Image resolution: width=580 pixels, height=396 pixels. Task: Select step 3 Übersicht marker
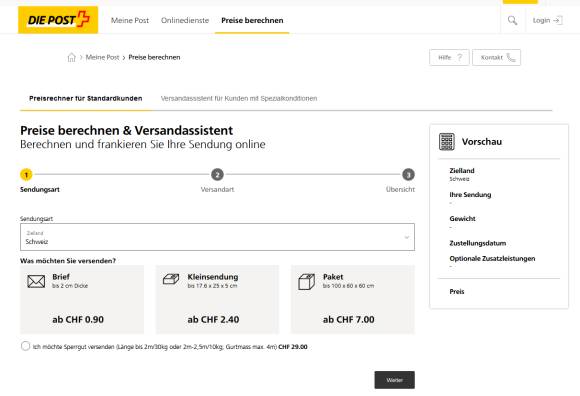tap(408, 175)
